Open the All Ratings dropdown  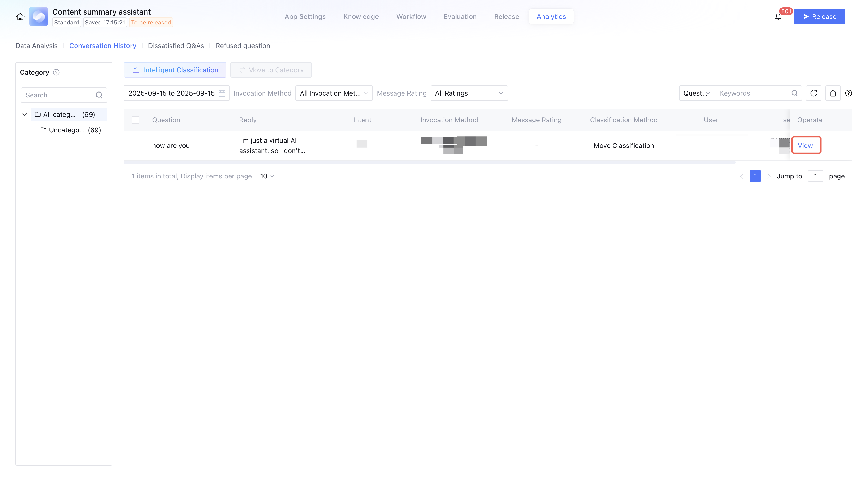click(x=469, y=93)
